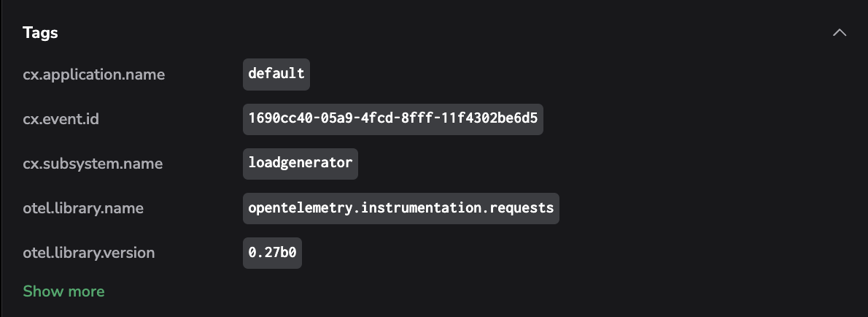Collapse the Tags section with the chevron
The image size is (868, 317).
point(840,33)
